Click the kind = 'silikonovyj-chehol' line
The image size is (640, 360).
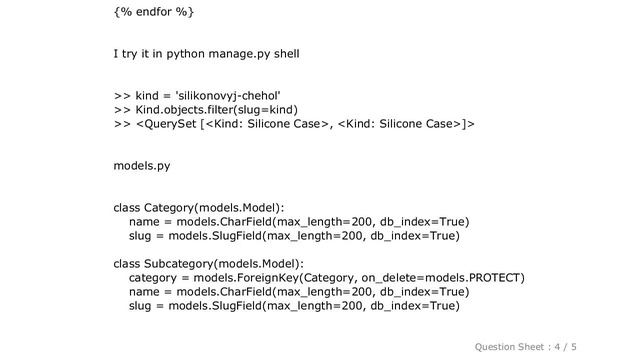197,96
